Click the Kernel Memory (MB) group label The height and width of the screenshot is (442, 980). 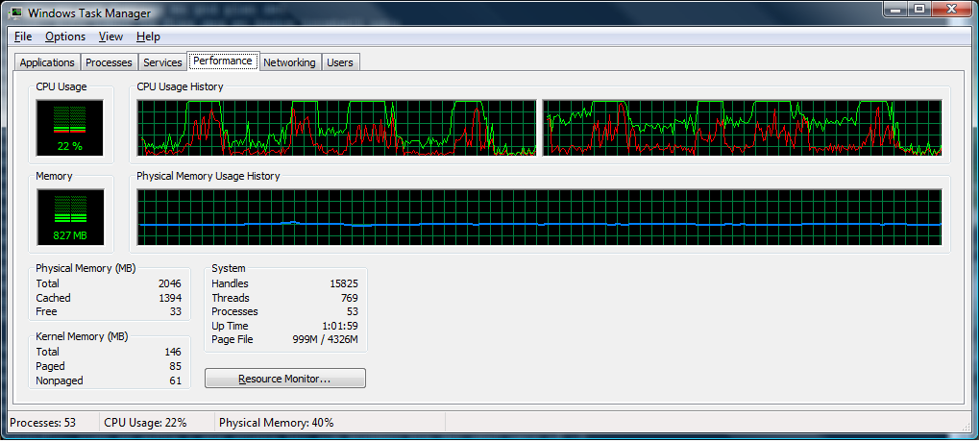click(82, 336)
